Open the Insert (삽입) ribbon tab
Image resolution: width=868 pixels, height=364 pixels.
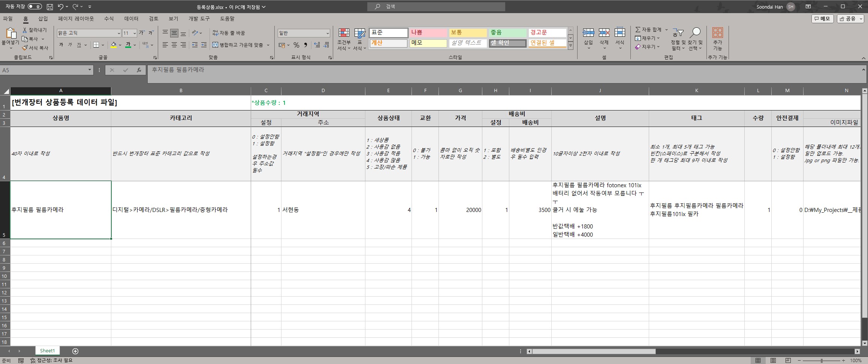click(x=43, y=19)
